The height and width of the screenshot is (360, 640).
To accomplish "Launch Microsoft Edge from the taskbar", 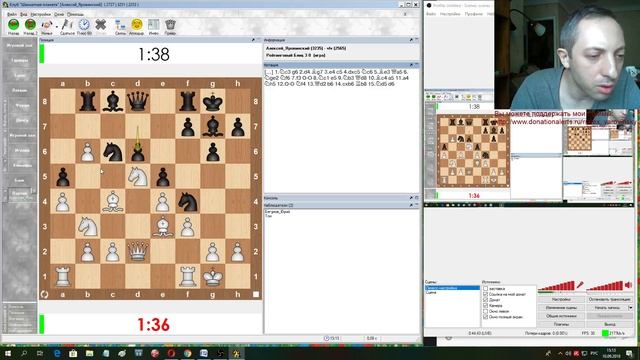I will click(57, 353).
